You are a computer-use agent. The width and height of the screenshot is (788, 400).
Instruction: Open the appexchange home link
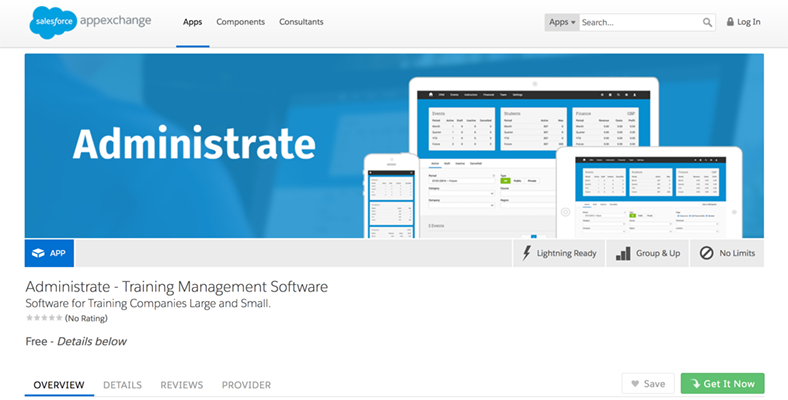point(116,21)
